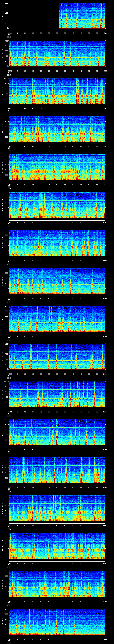Click the '21:00' end time label
The image size is (114, 644).
105,639
